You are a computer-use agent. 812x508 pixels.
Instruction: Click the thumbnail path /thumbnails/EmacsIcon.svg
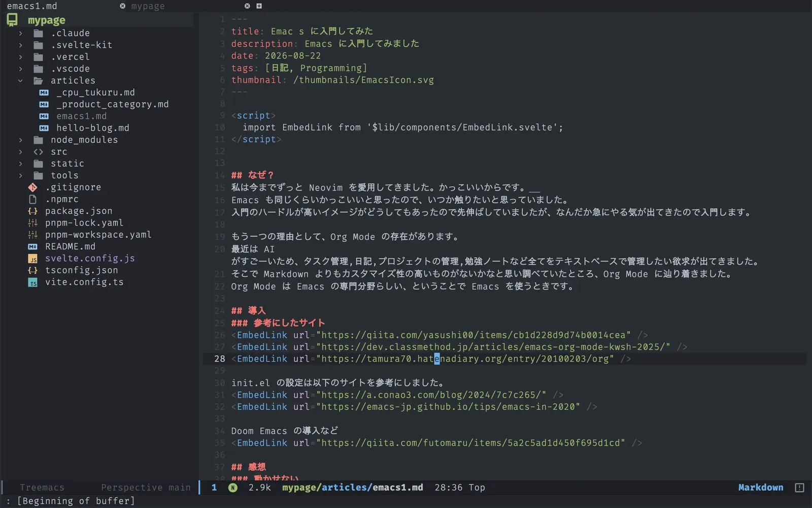tap(363, 80)
